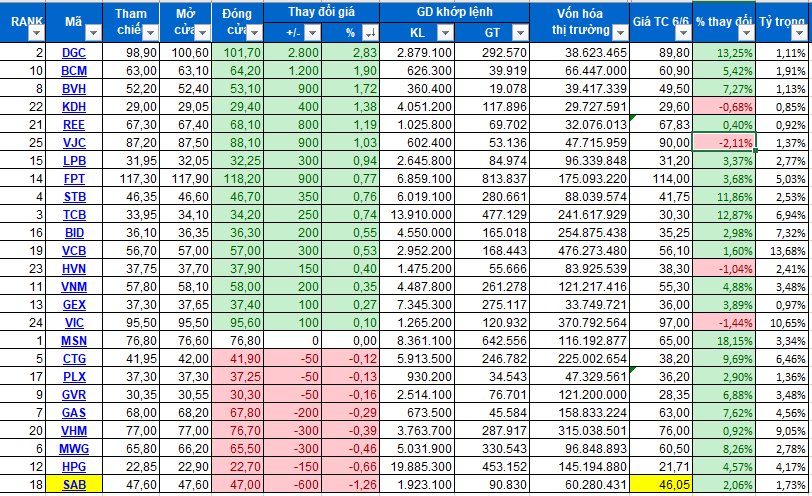Select the red cell -0,68%
The width and height of the screenshot is (812, 496).
[x=724, y=107]
